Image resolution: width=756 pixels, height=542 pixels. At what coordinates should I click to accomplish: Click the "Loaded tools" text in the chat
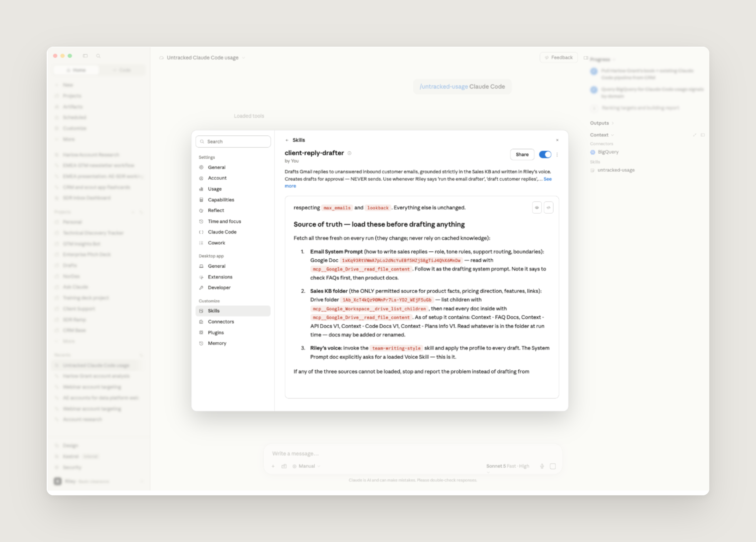[x=249, y=116]
